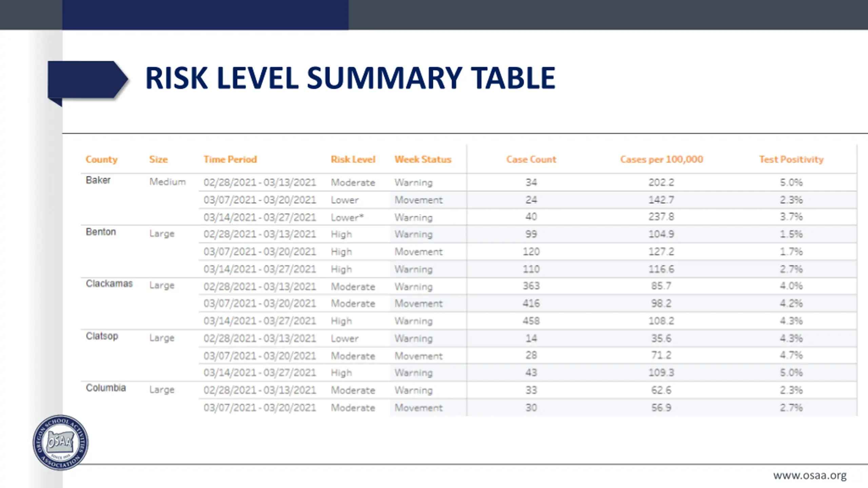Click case count 34 for Baker

[x=531, y=182]
